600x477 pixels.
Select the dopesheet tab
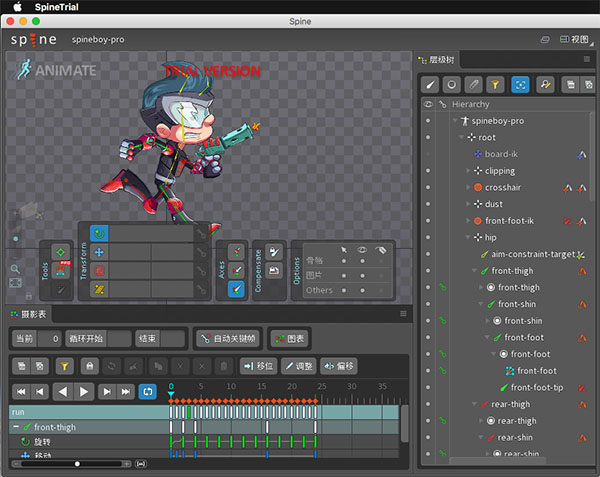pyautogui.click(x=29, y=314)
